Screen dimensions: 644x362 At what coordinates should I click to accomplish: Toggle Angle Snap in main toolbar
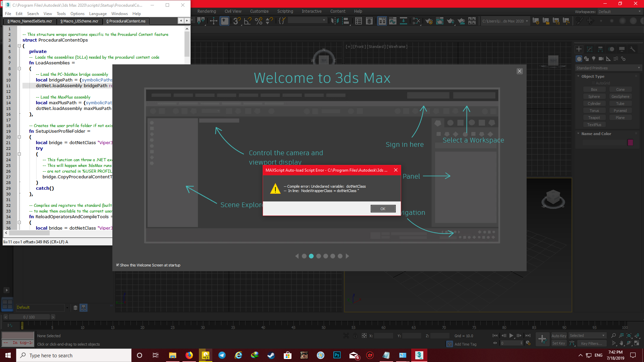point(248,21)
